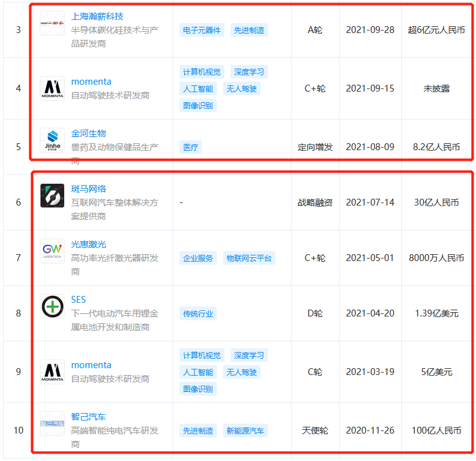The width and height of the screenshot is (476, 461).
Task: Select 人工智能 tag in row 4
Action: point(198,88)
